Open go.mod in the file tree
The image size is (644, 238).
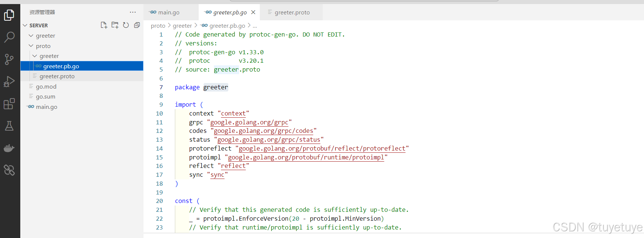(82, 86)
